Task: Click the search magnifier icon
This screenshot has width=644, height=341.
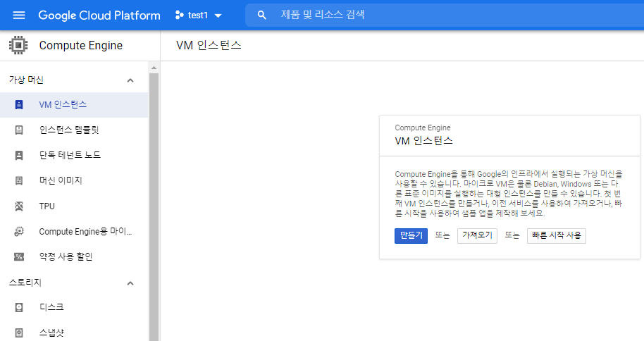Action: [261, 15]
